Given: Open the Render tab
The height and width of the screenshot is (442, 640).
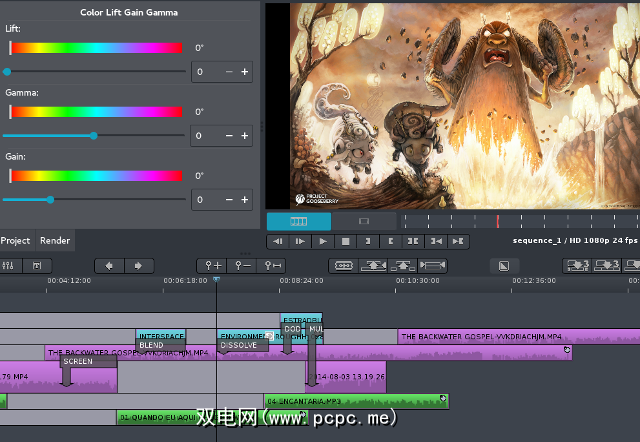Looking at the screenshot, I should tap(55, 241).
